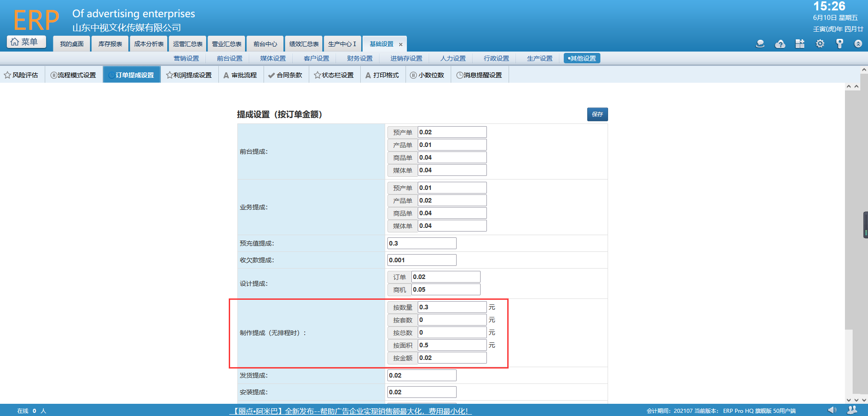Open the 菜单 home menu button
The image size is (868, 416).
(x=26, y=42)
